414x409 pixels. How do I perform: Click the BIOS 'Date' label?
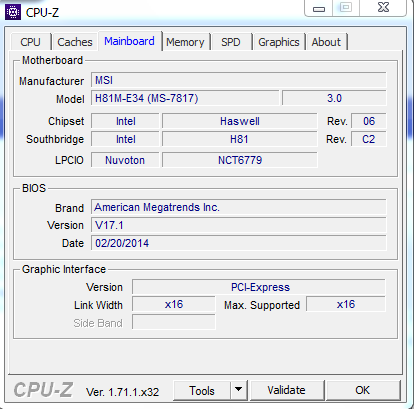click(x=73, y=243)
